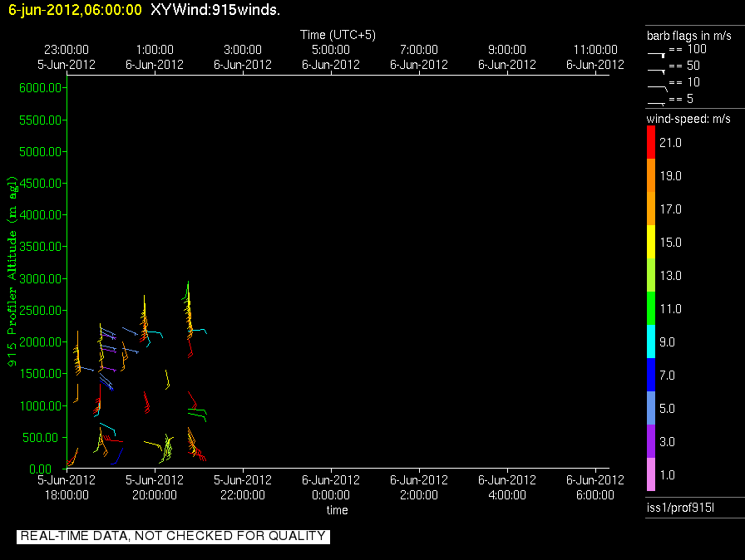Image resolution: width=745 pixels, height=560 pixels.
Task: Select the orange 19.0 wind-speed color band
Action: [x=651, y=176]
